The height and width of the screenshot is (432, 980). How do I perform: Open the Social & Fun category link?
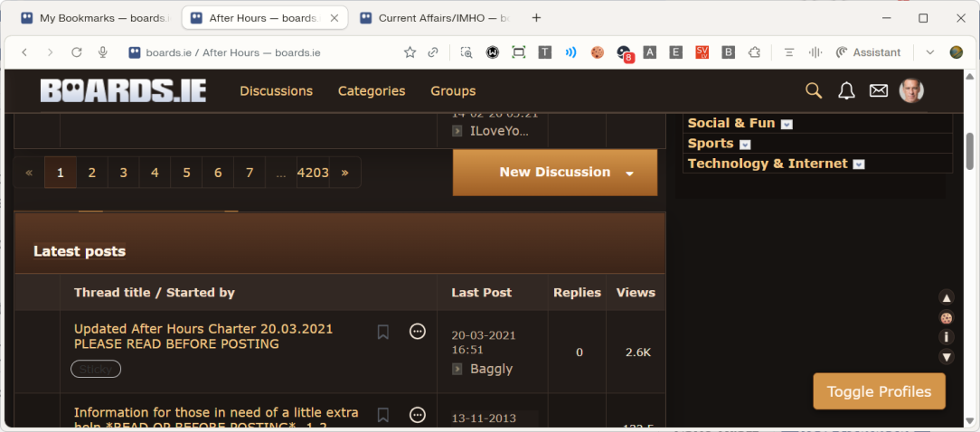coord(731,123)
